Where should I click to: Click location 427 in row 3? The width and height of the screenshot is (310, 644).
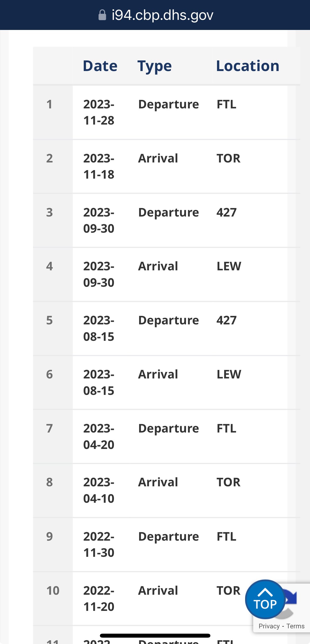point(227,212)
